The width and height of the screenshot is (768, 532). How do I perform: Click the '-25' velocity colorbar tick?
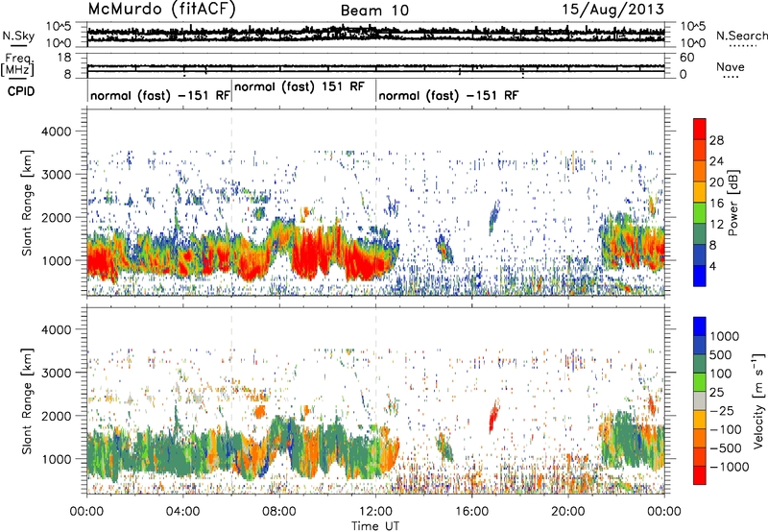click(x=722, y=410)
